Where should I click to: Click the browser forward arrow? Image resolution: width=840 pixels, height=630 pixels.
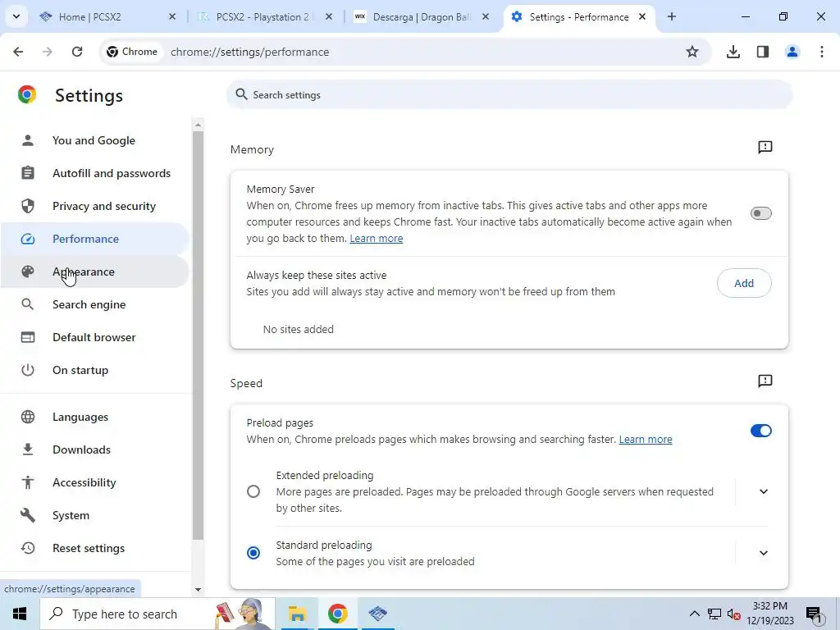48,52
